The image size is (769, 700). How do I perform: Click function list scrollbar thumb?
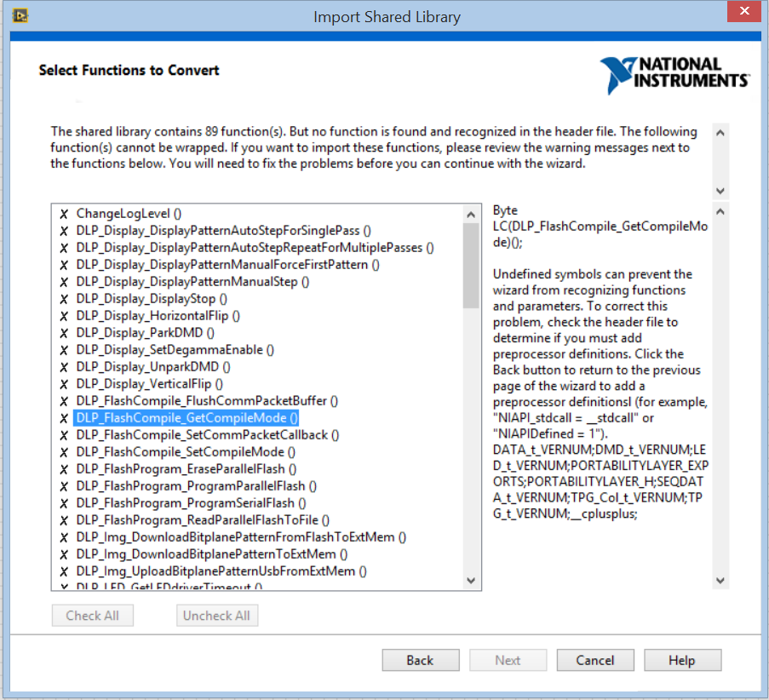click(x=471, y=266)
